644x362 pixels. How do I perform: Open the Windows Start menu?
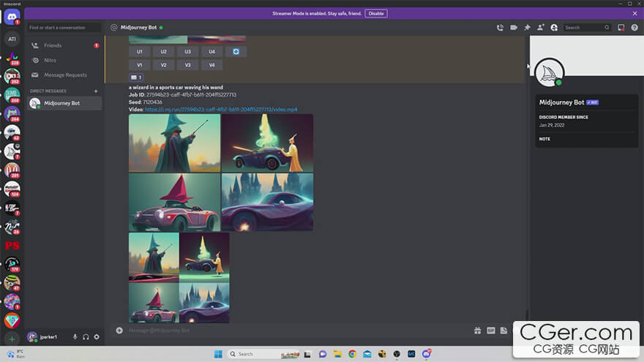tap(218, 354)
